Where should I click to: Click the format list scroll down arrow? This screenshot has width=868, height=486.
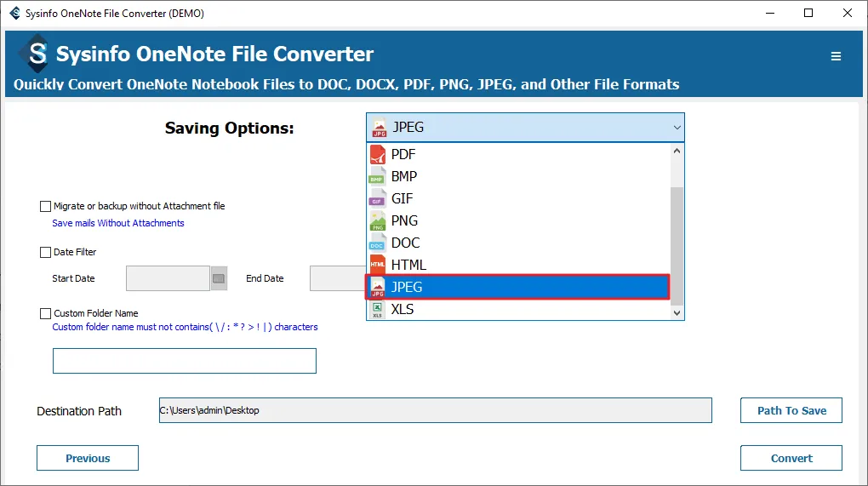[677, 312]
